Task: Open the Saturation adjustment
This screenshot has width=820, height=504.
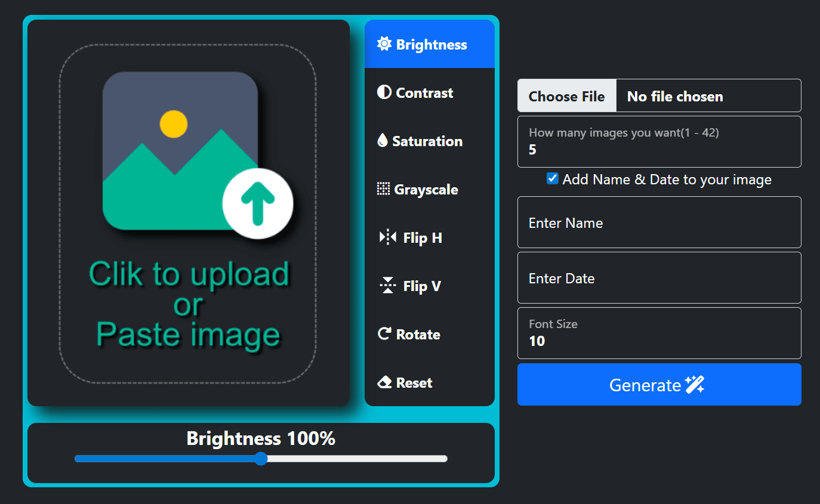Action: pyautogui.click(x=430, y=140)
